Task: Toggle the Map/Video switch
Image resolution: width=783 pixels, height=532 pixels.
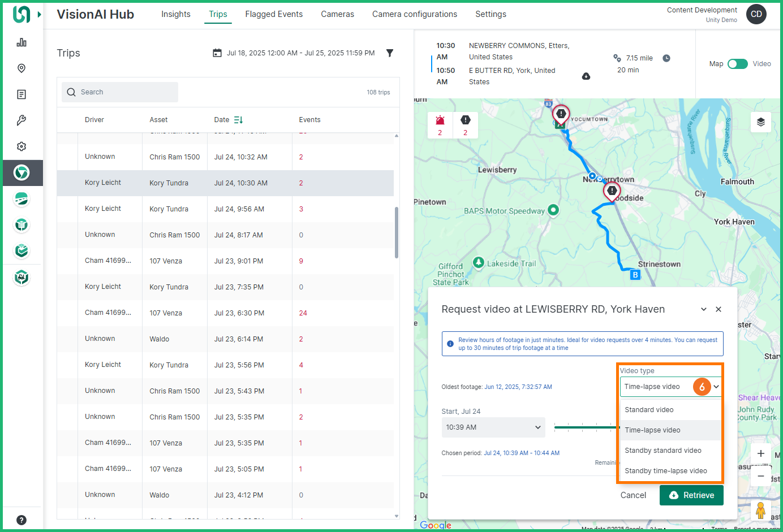Action: [x=738, y=64]
